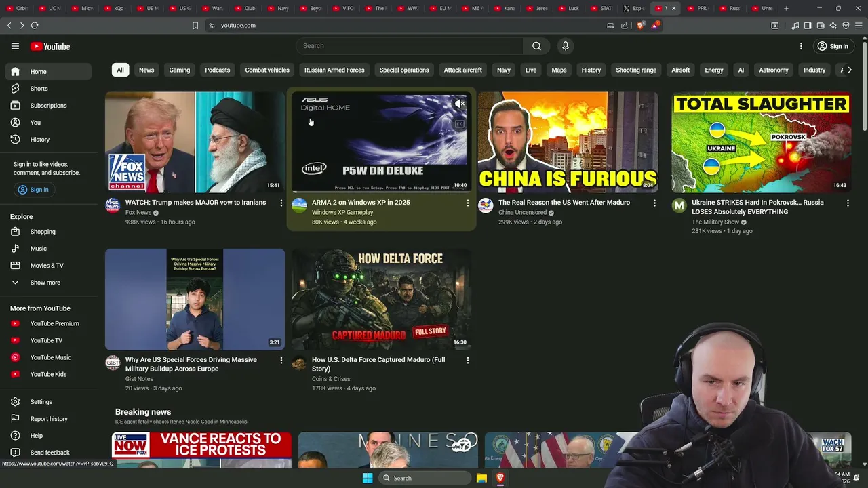Screen dimensions: 868x488
Task: Click the Windows taskbar Search box
Action: coord(425,478)
